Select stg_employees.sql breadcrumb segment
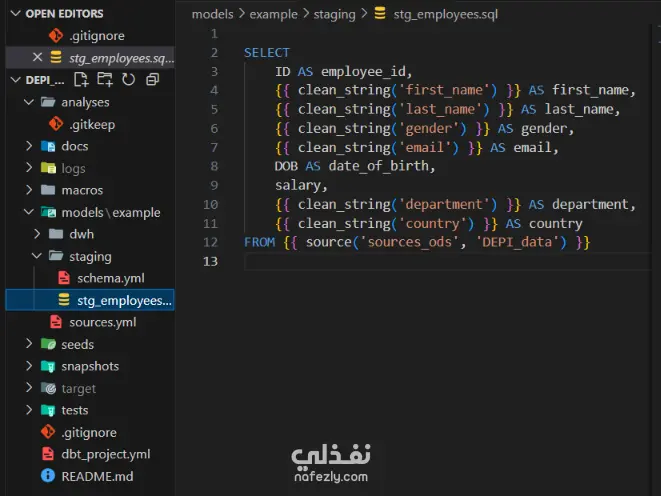This screenshot has width=661, height=496. (446, 15)
